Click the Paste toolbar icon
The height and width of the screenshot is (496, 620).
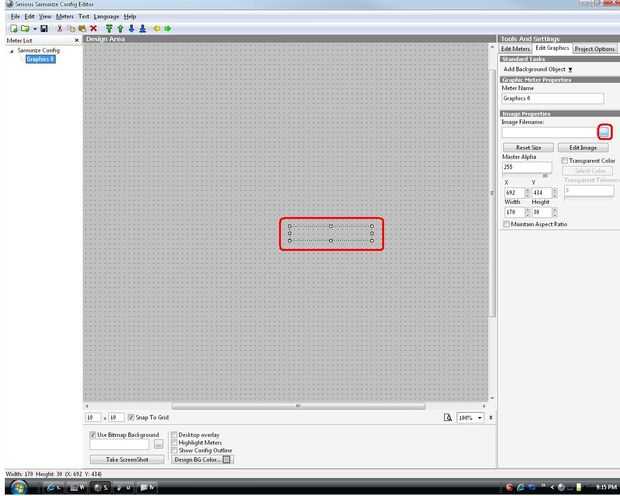click(82, 28)
